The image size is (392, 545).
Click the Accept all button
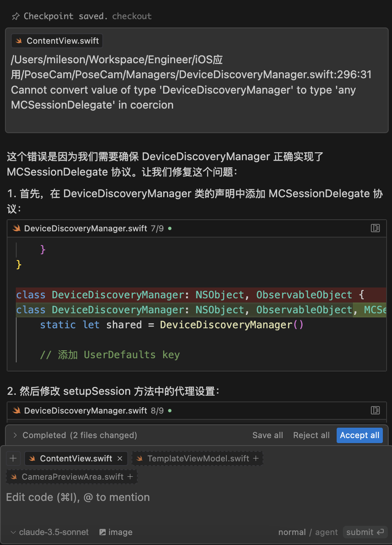(360, 435)
